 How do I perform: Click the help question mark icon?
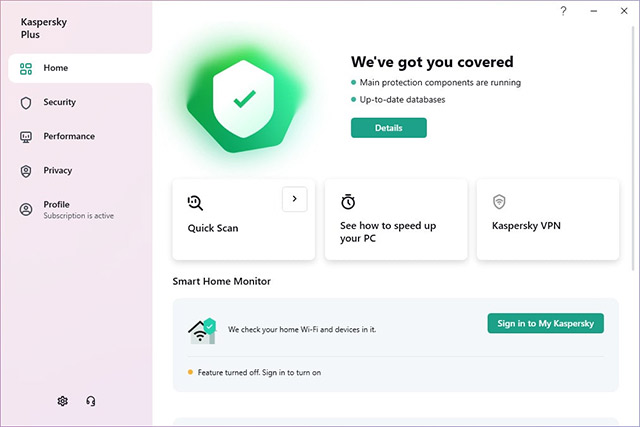pos(564,11)
